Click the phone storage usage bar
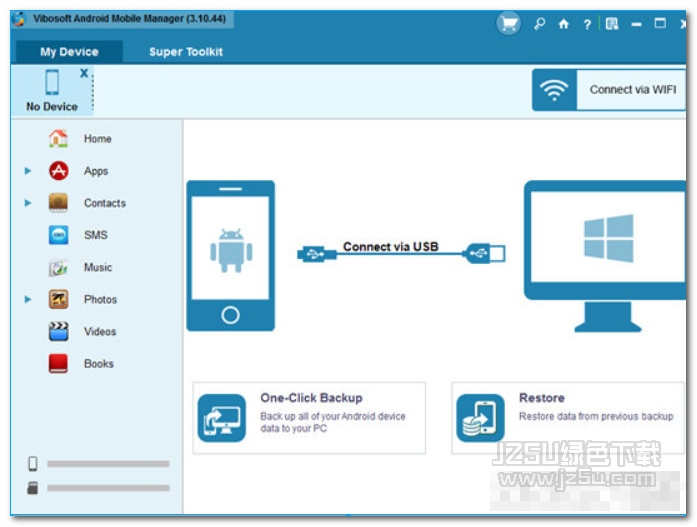Screen dimensions: 697x527 tap(108, 464)
